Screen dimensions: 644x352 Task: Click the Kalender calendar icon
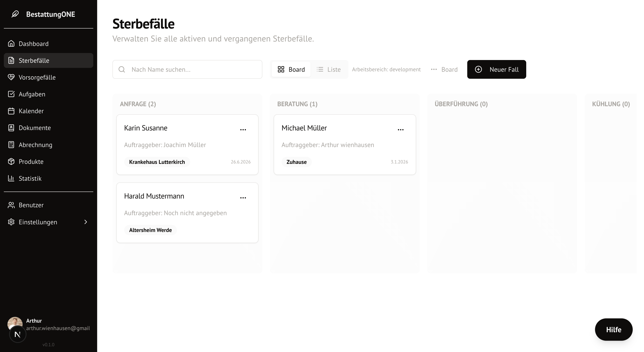pos(11,111)
